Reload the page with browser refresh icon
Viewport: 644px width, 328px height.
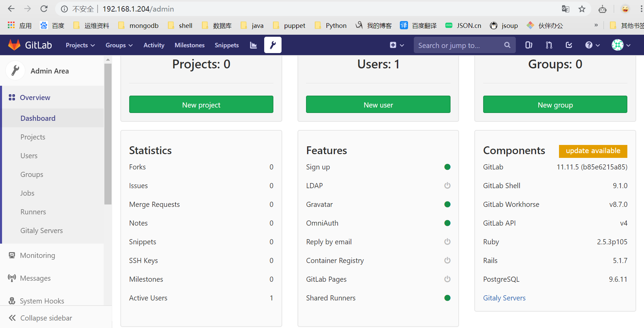(x=44, y=9)
